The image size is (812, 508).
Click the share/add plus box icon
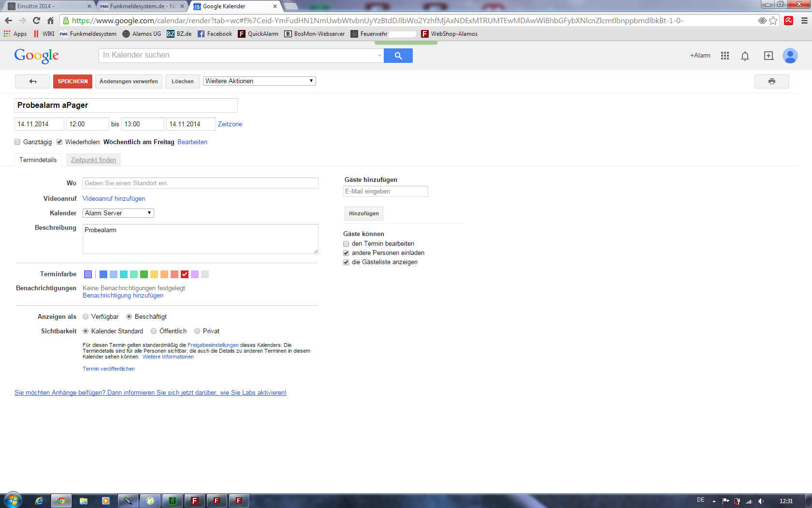pyautogui.click(x=768, y=56)
